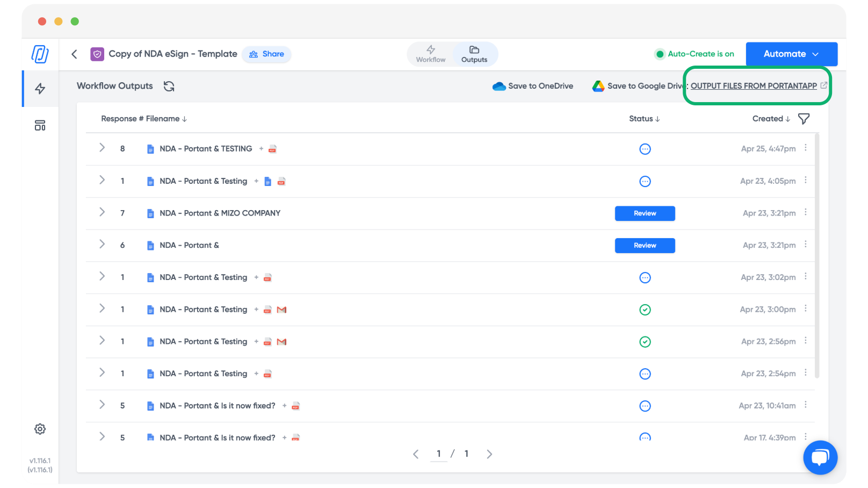Go back using the left arrow

(75, 54)
